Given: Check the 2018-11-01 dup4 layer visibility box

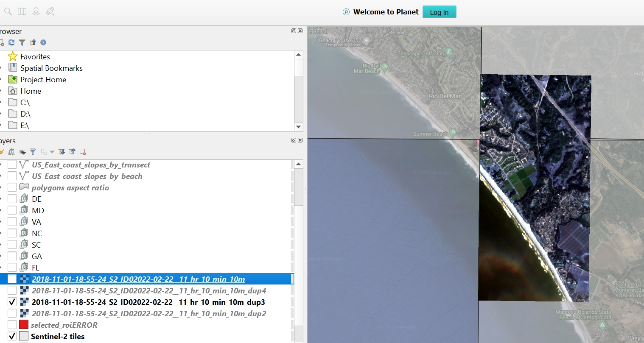Looking at the screenshot, I should [12, 290].
